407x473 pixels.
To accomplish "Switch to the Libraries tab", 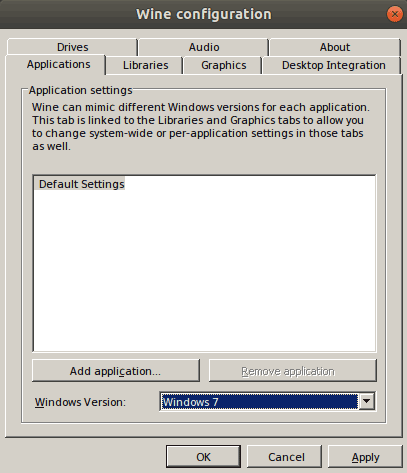I will [145, 65].
